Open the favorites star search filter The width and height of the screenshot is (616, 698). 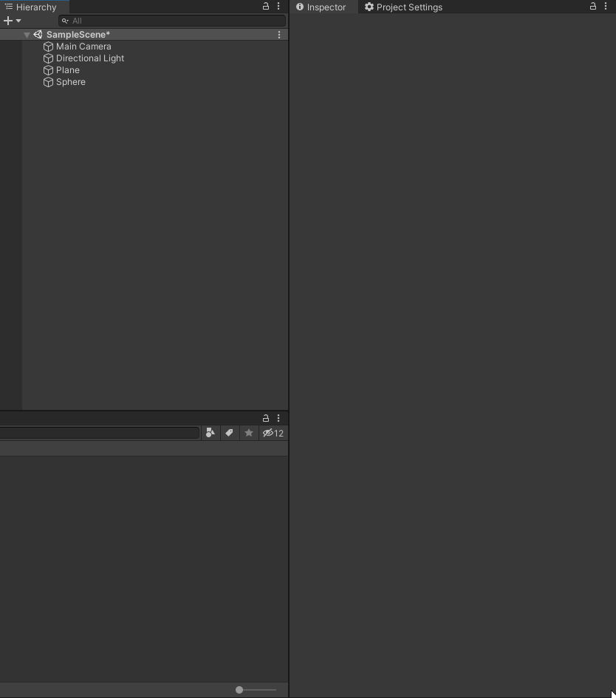[249, 433]
